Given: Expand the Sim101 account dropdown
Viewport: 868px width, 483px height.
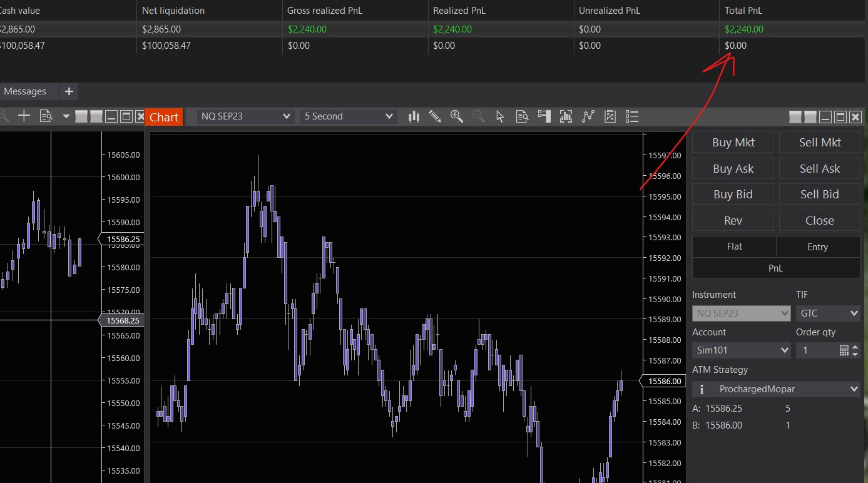Looking at the screenshot, I should pos(742,351).
